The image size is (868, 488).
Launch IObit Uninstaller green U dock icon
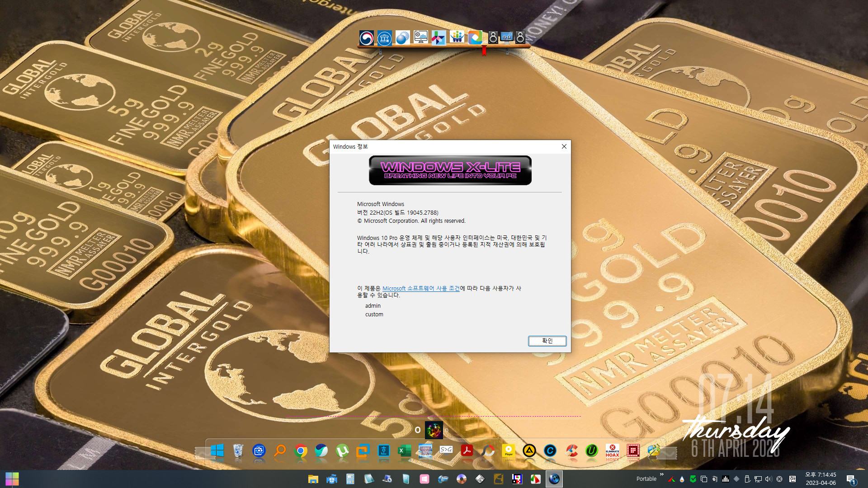592,450
